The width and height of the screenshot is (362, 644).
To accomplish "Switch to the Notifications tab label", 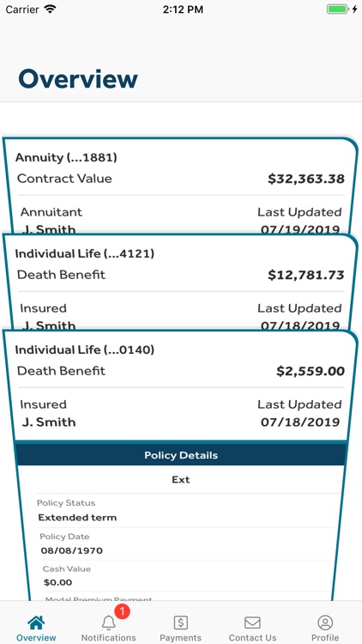I will (x=108, y=638).
